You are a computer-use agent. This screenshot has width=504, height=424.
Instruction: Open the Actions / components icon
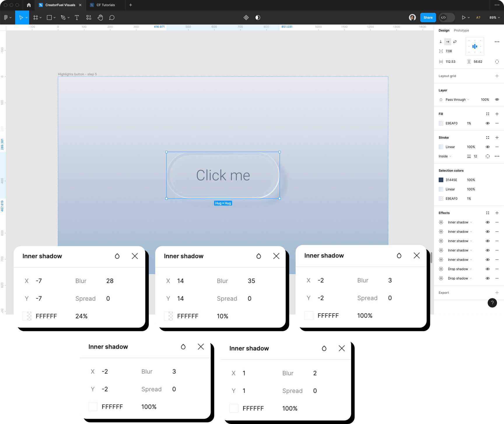click(x=88, y=18)
